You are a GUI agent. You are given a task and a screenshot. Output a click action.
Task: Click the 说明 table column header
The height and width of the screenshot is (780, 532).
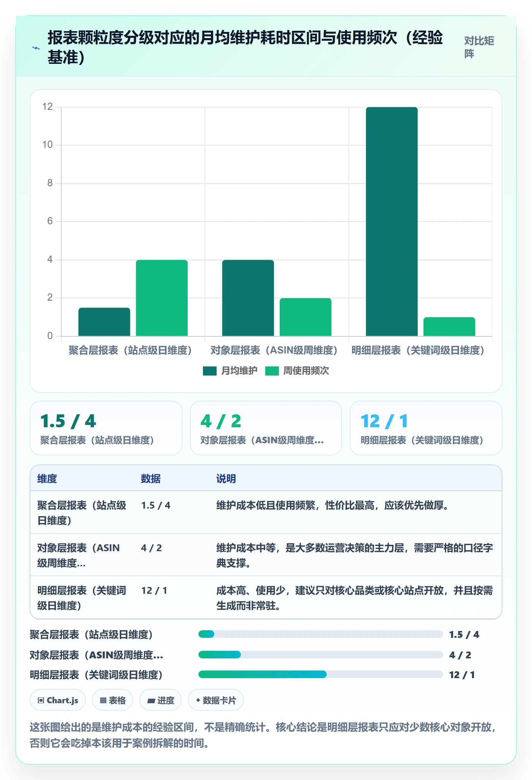[x=226, y=479]
